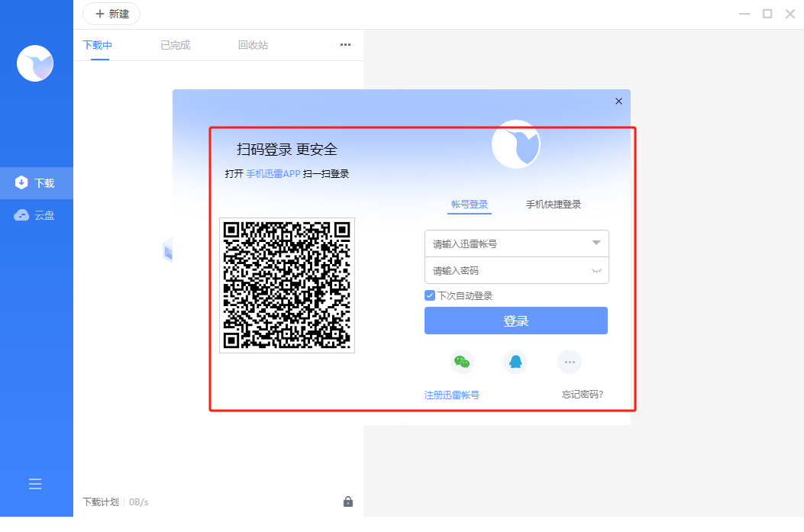This screenshot has width=804, height=532.
Task: Click the Xunlei hummingbird avatar in sidebar
Action: pyautogui.click(x=35, y=63)
